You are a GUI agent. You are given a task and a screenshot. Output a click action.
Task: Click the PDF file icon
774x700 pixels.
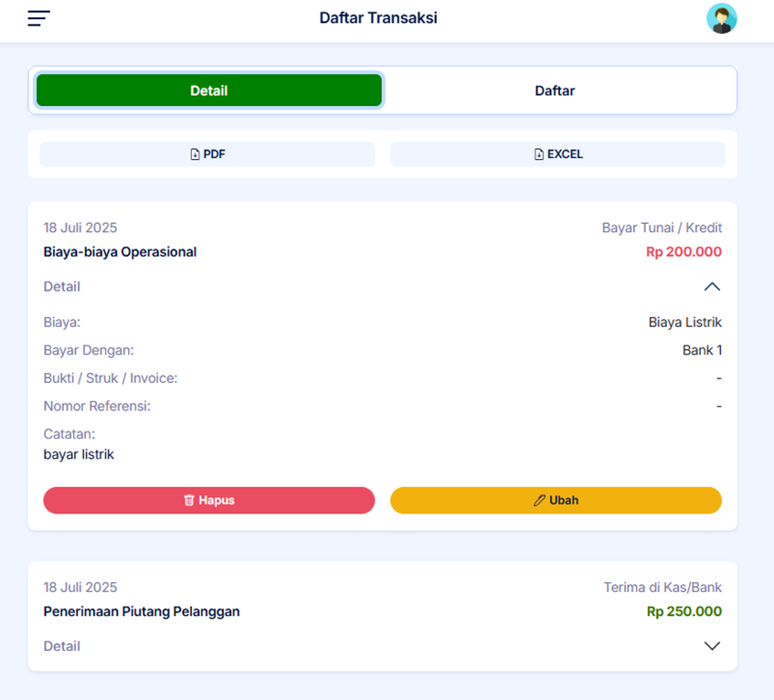pyautogui.click(x=195, y=154)
